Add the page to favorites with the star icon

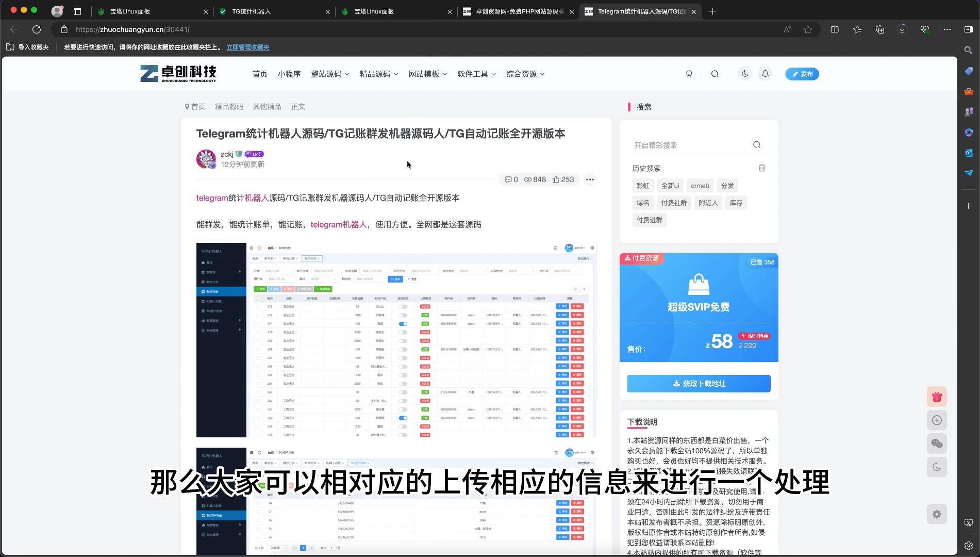click(x=808, y=29)
